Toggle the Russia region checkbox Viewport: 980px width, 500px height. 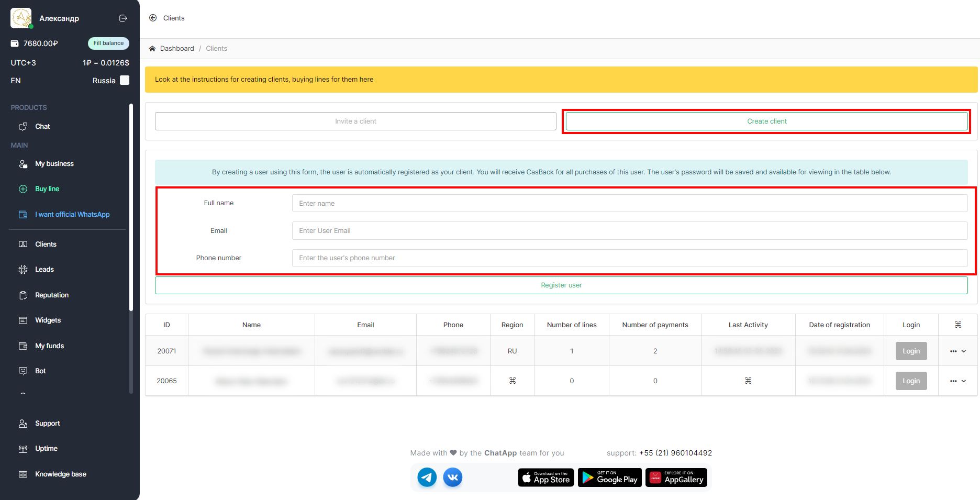(125, 80)
